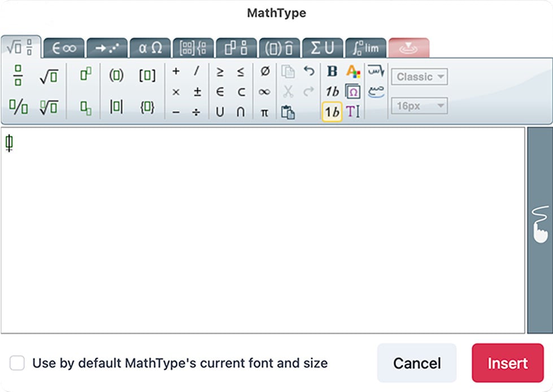The image size is (553, 392).
Task: Insert the plus sign
Action: point(176,72)
